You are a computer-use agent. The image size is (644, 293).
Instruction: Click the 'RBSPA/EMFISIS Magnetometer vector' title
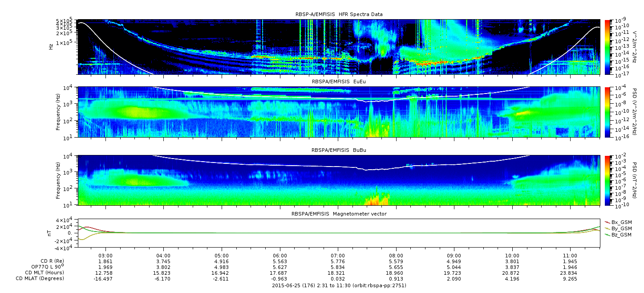(339, 214)
